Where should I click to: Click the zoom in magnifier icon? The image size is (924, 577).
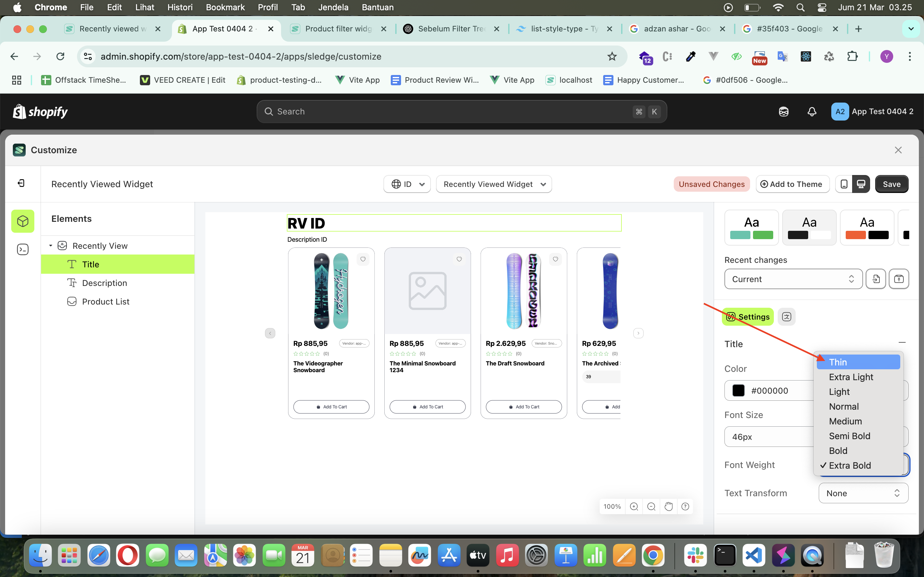(634, 506)
